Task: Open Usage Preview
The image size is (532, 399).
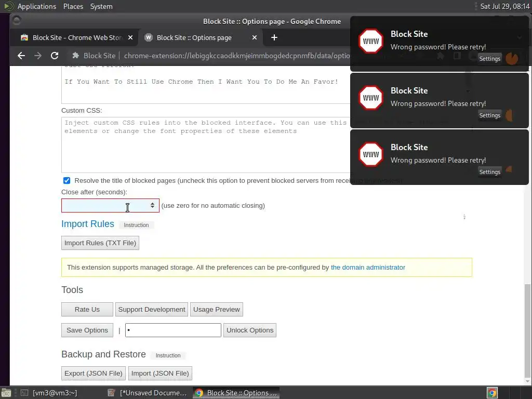Action: (x=217, y=310)
